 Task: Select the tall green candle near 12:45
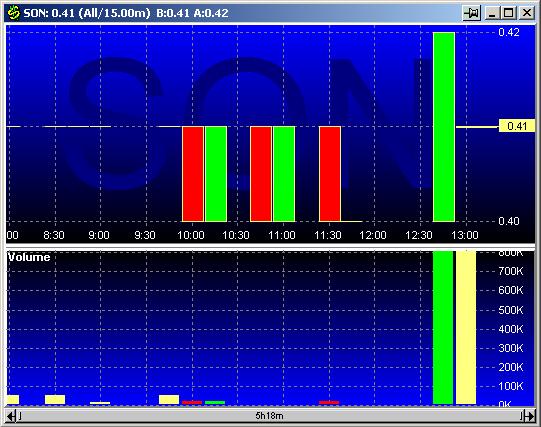point(444,127)
